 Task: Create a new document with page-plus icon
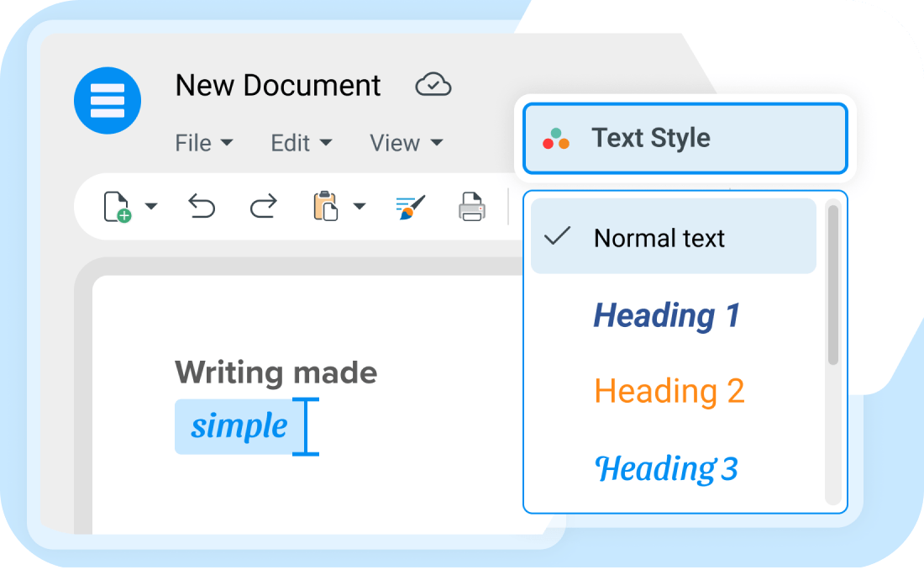coord(117,207)
